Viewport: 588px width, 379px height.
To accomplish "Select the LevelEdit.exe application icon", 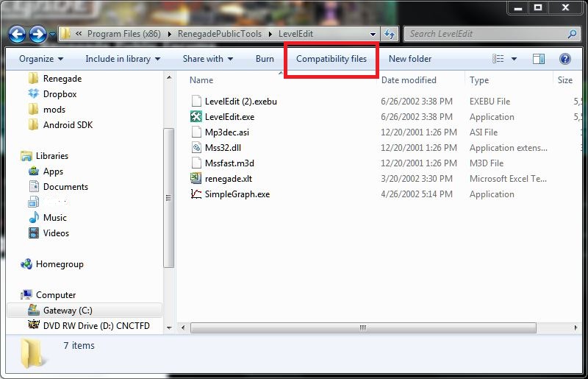I will click(x=196, y=117).
